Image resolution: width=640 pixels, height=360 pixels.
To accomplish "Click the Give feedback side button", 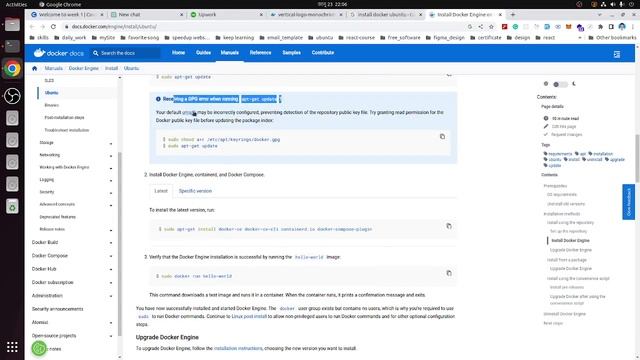I will click(x=628, y=202).
